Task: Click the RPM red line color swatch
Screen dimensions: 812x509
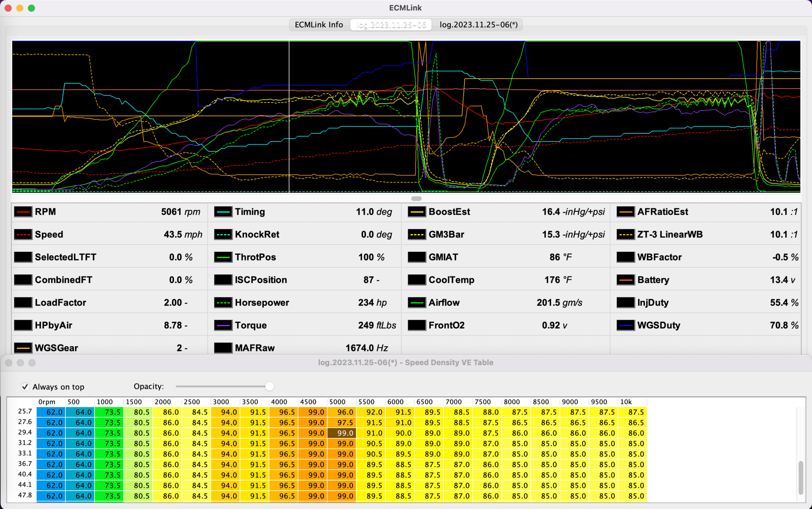Action: click(x=23, y=212)
